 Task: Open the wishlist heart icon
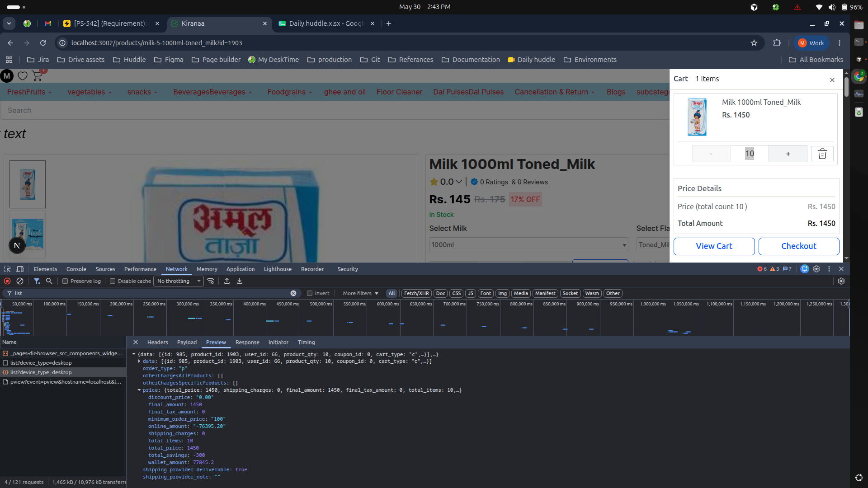coord(23,76)
